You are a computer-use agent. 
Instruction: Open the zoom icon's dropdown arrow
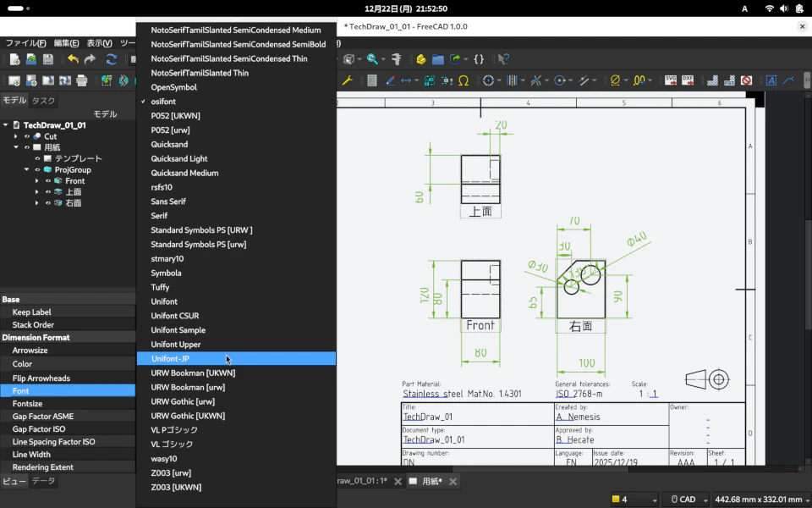pos(383,59)
